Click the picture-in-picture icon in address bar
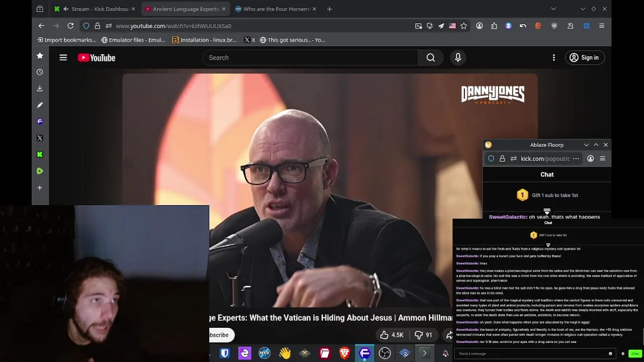Viewport: 644px width, 362px height. tap(418, 26)
